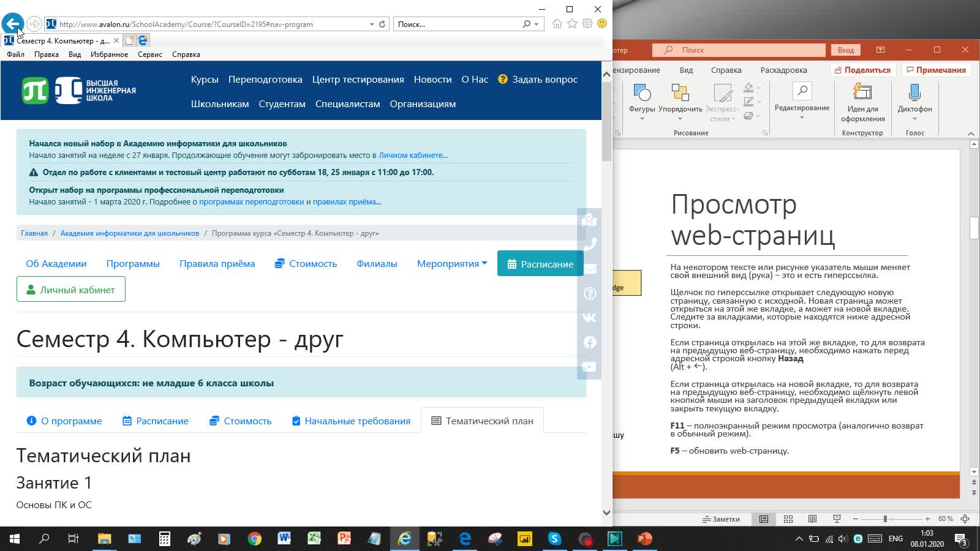Viewport: 980px width, 551px height.
Task: Open the Сервис menu in browser
Action: (150, 54)
